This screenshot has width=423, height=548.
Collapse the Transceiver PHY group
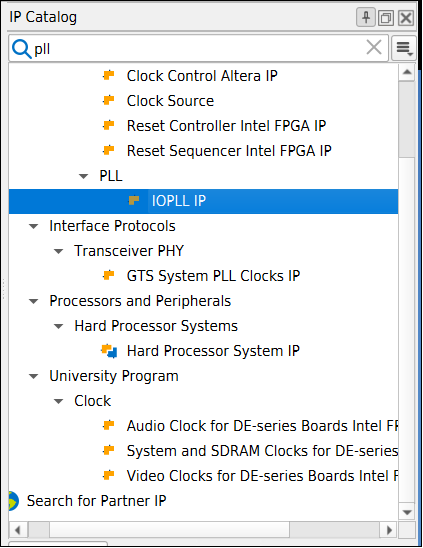click(x=59, y=251)
